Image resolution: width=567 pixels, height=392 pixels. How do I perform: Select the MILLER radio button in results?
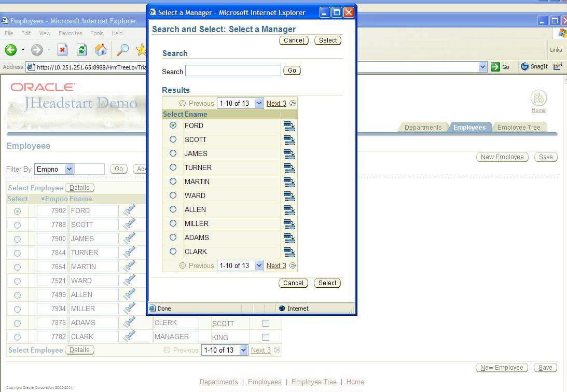(x=173, y=223)
